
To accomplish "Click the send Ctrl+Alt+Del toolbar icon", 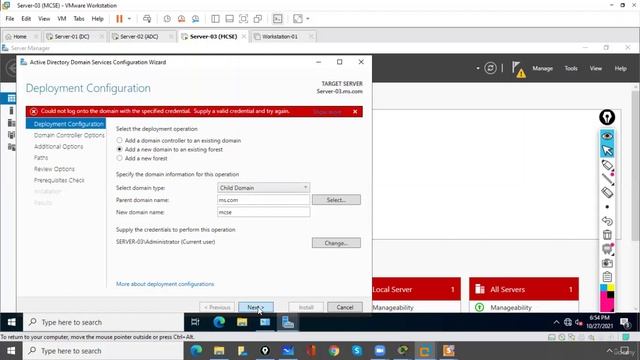I will (147, 19).
